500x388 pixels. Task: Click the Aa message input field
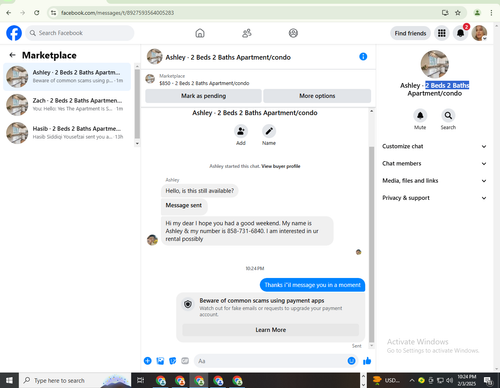pos(270,361)
